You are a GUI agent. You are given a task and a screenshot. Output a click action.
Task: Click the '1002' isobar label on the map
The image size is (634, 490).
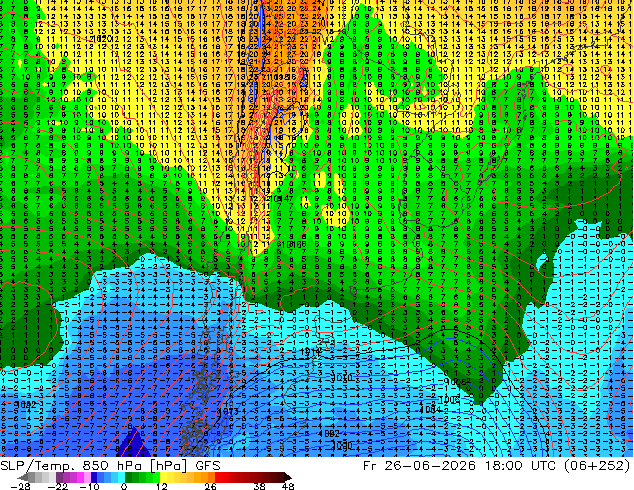329,433
